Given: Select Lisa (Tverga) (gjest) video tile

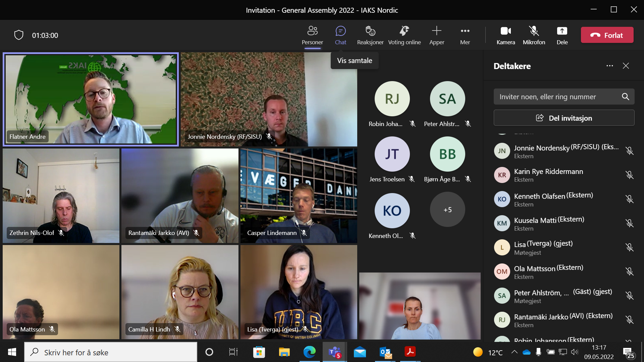Looking at the screenshot, I should tap(299, 292).
